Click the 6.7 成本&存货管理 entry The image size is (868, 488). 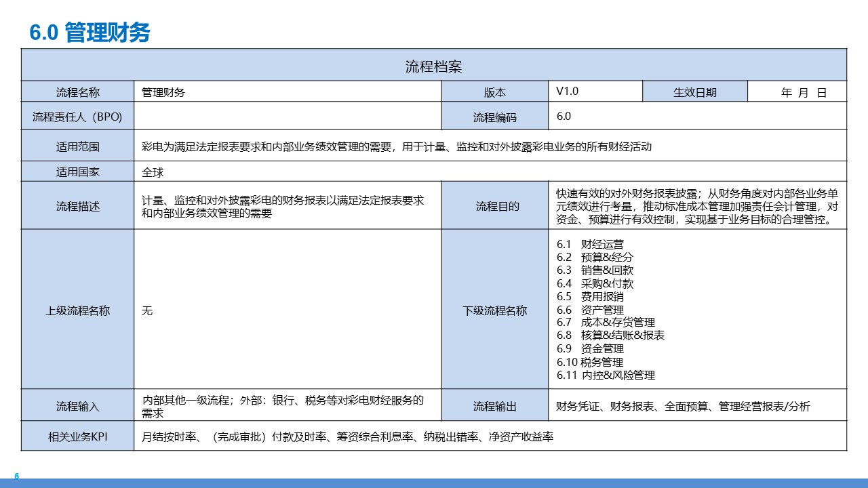(606, 322)
